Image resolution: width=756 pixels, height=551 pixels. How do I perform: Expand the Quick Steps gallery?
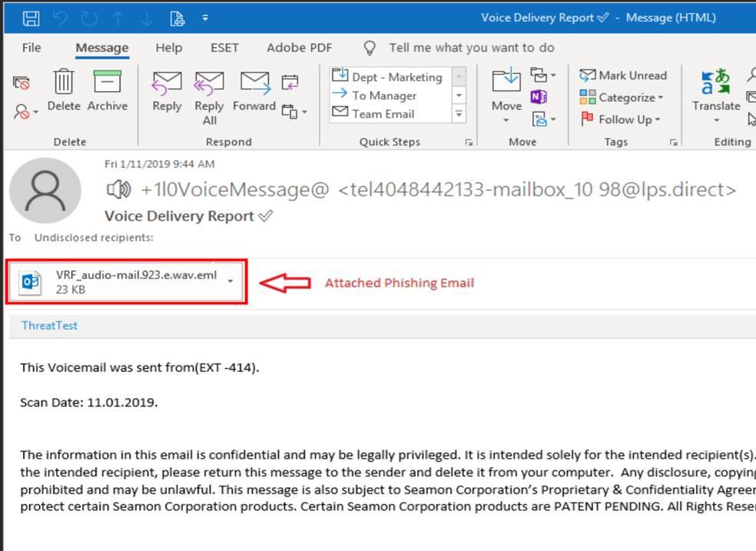(x=459, y=114)
